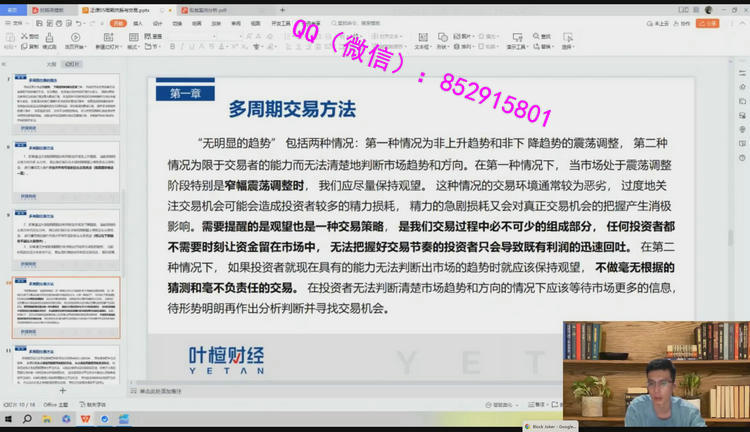Switch to the Outline pane tab
This screenshot has height=432, width=750.
click(52, 63)
